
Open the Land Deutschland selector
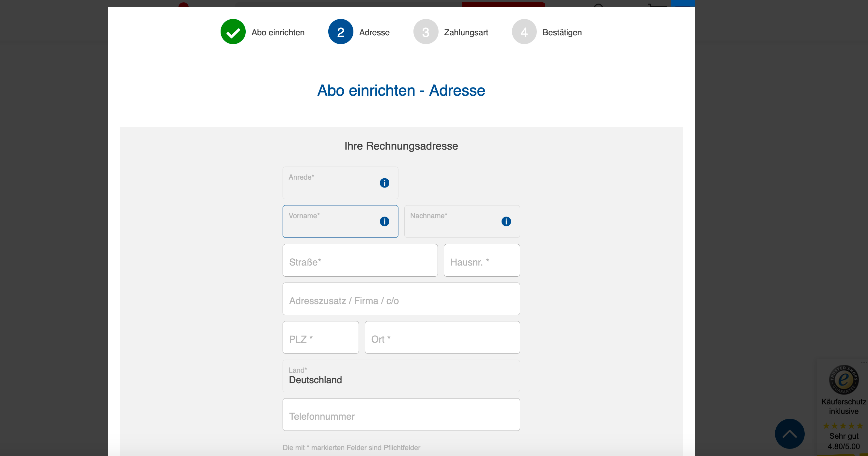tap(401, 376)
